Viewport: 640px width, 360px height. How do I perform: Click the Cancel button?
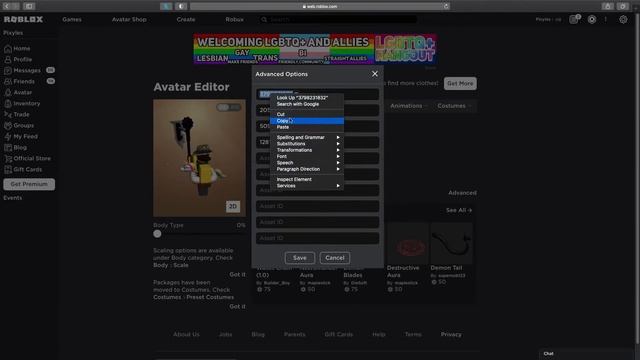(335, 258)
